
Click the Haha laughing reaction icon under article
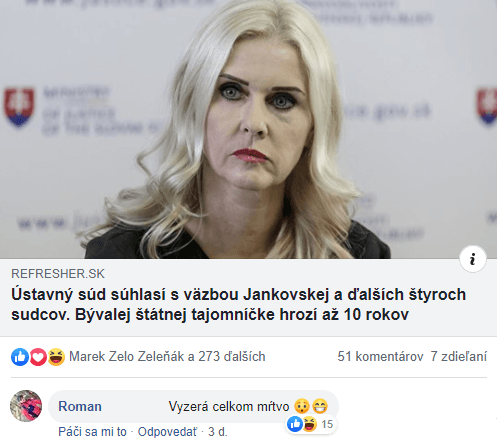[56, 357]
